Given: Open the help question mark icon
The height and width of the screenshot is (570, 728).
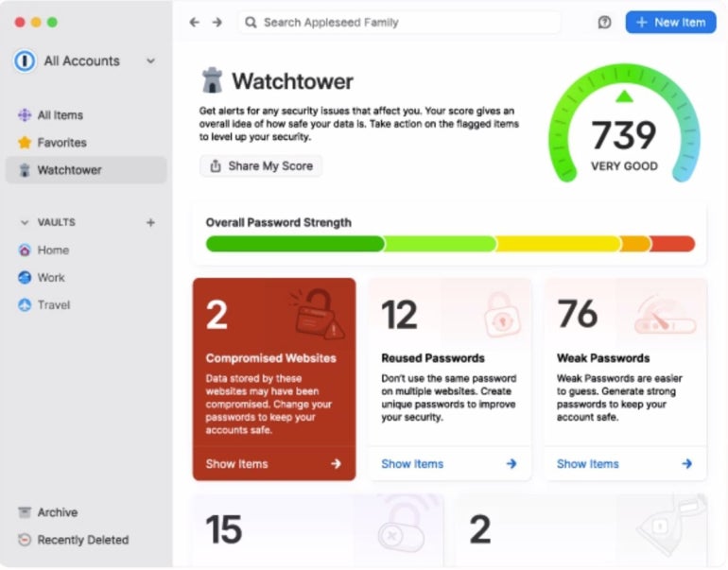Looking at the screenshot, I should coord(604,23).
